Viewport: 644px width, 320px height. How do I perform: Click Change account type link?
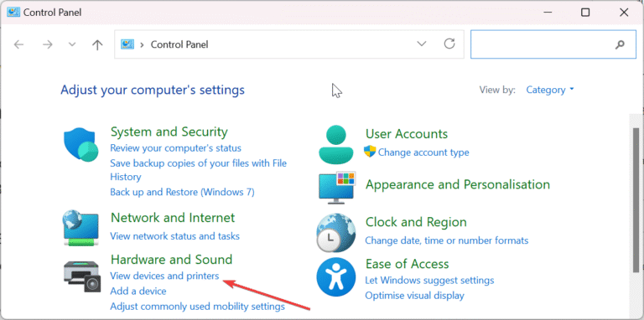[x=423, y=152]
